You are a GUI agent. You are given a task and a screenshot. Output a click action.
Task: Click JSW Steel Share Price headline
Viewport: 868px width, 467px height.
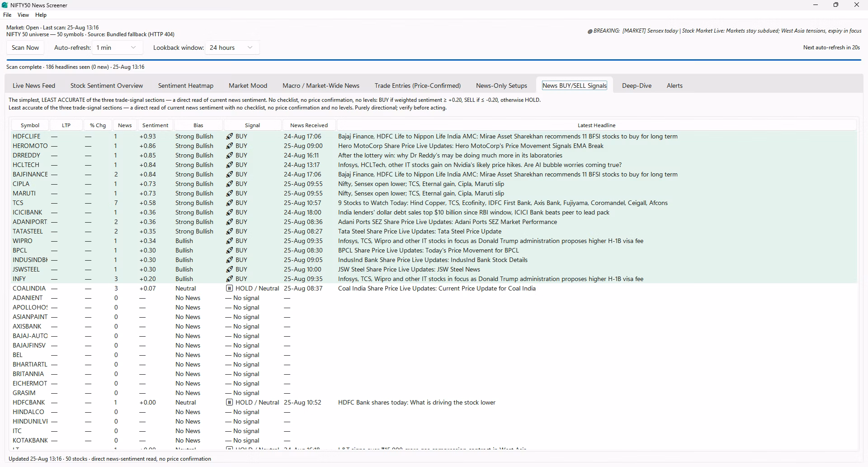tap(409, 269)
